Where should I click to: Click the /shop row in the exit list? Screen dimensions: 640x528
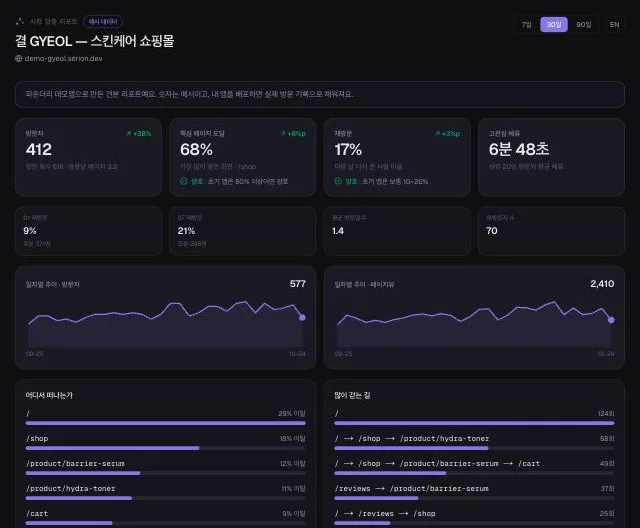[x=165, y=442]
